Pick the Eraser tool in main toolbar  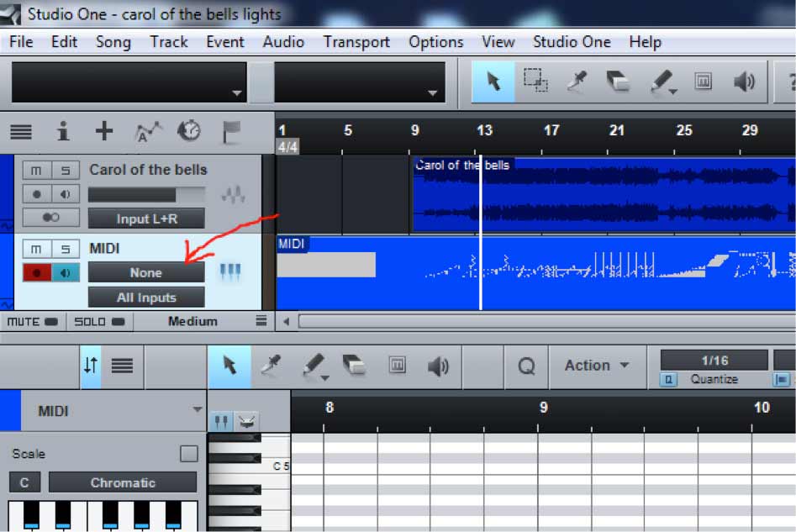click(618, 82)
